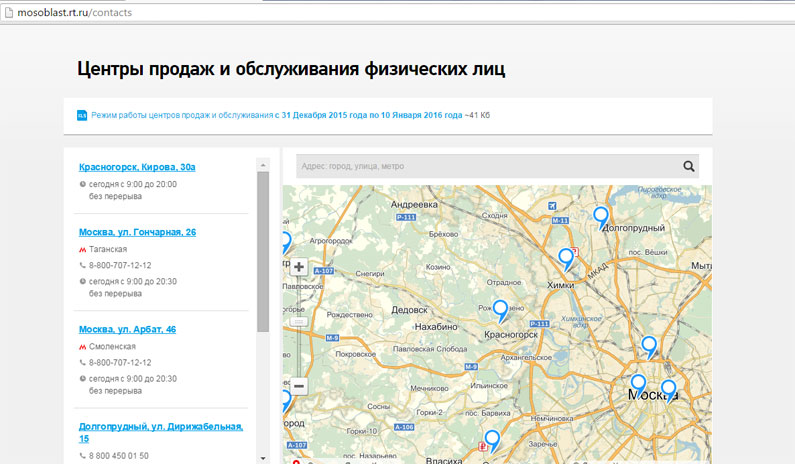
Task: Select the map marker above Химки
Action: click(x=566, y=258)
